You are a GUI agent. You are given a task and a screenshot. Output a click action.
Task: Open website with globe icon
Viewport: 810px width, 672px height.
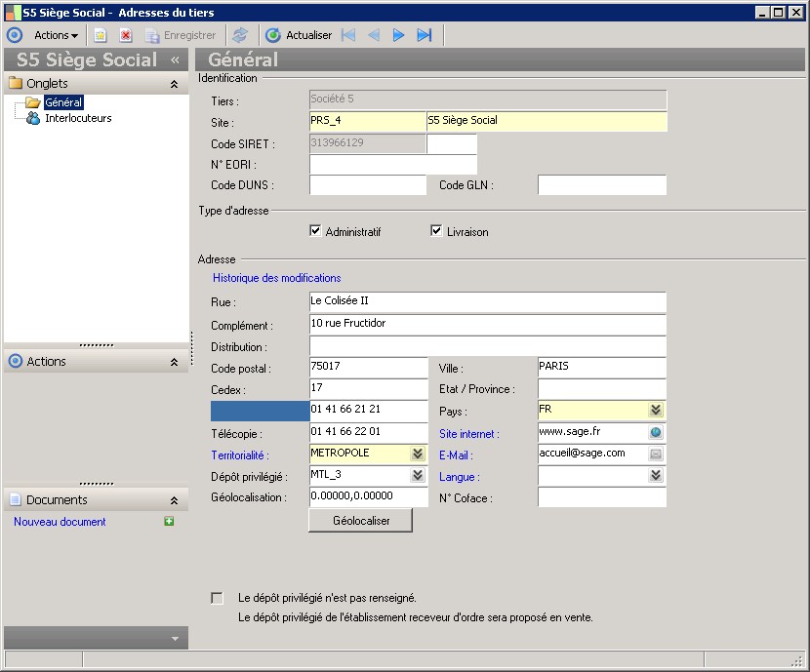click(656, 432)
